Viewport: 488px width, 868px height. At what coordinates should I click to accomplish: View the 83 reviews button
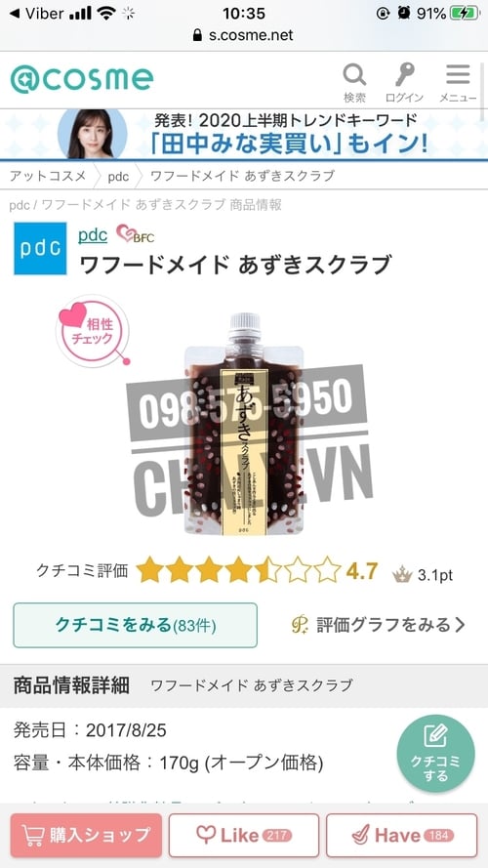[x=135, y=625]
